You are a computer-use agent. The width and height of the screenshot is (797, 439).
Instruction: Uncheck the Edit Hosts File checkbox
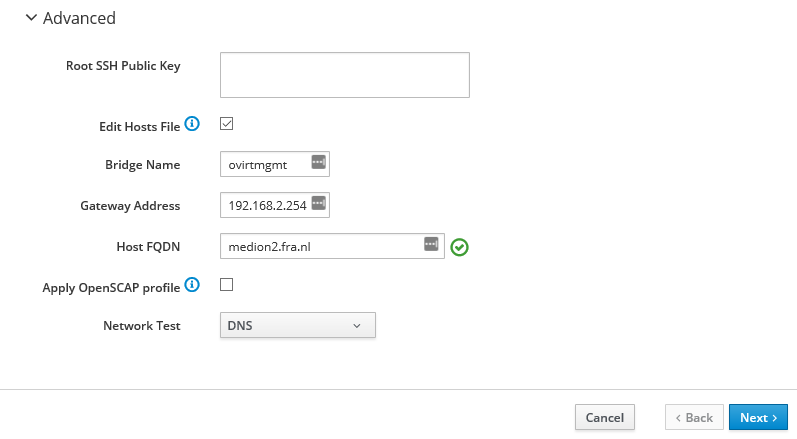coord(226,124)
